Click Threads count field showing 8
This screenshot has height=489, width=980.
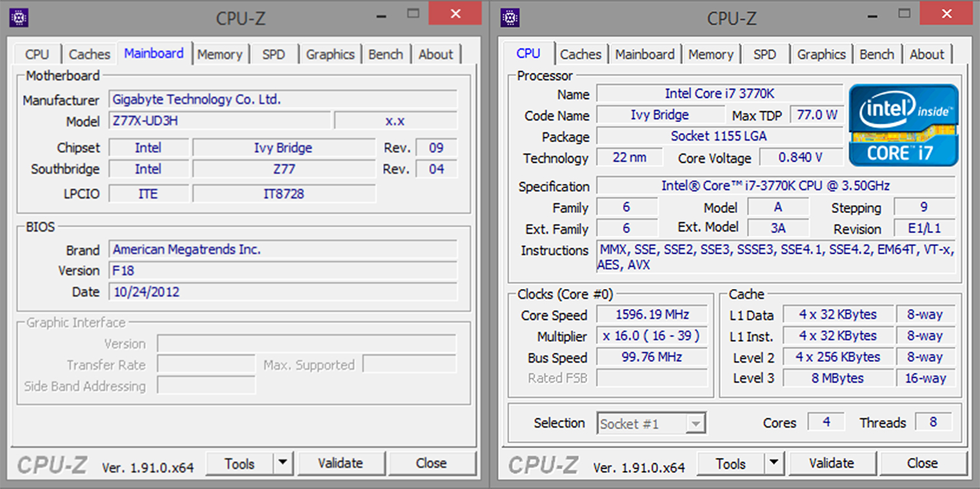[x=933, y=423]
